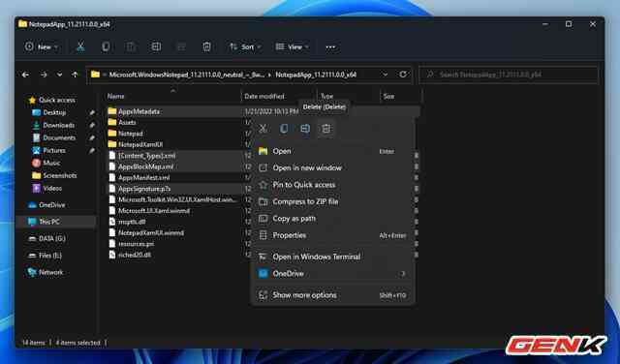Choose OneDrive in context menu

click(332, 274)
